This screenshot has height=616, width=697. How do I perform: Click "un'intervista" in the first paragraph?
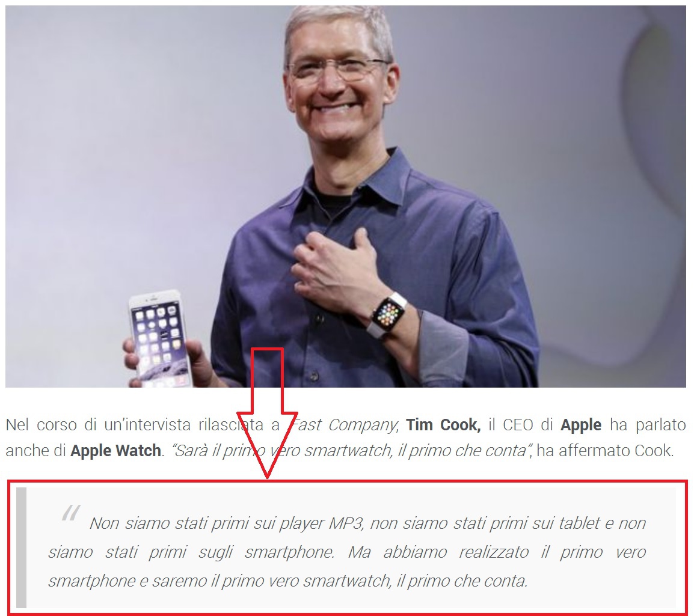[147, 425]
